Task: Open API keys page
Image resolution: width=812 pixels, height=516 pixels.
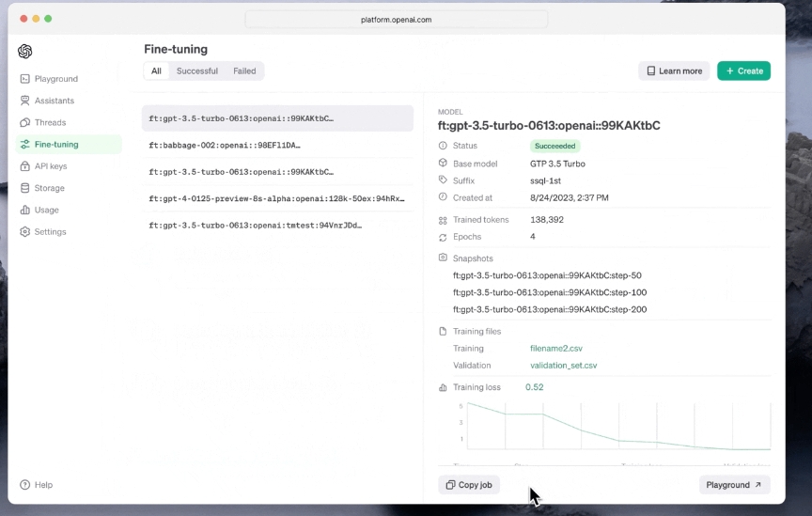Action: (51, 166)
